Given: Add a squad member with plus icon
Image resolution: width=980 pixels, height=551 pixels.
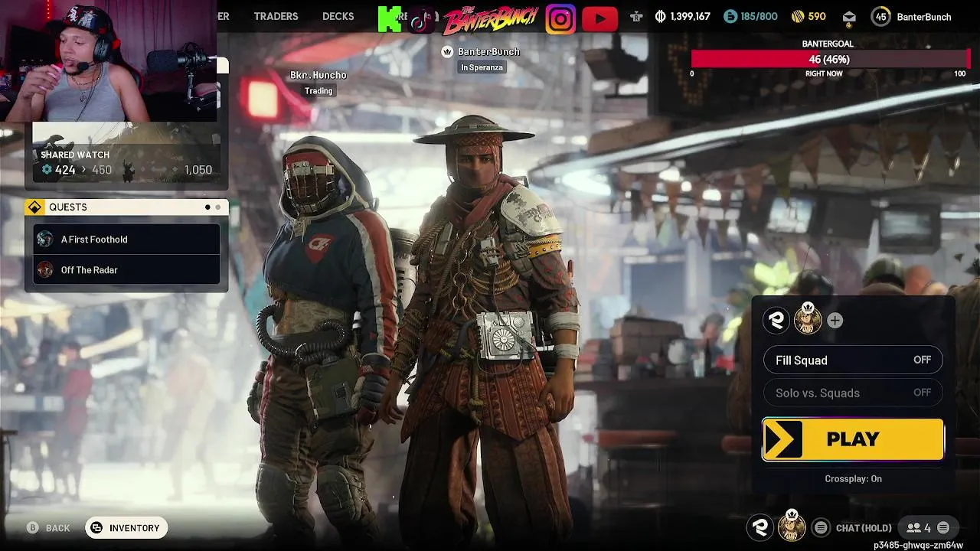Looking at the screenshot, I should pyautogui.click(x=835, y=321).
